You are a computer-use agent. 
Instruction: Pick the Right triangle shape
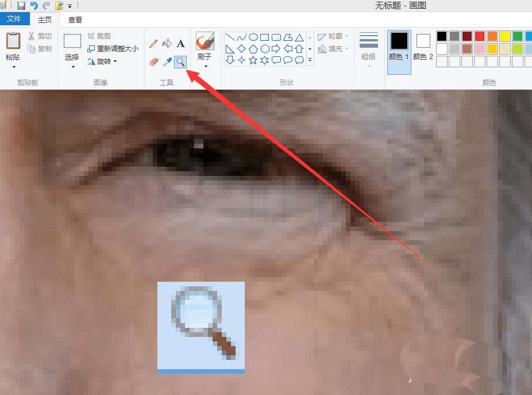pos(230,49)
